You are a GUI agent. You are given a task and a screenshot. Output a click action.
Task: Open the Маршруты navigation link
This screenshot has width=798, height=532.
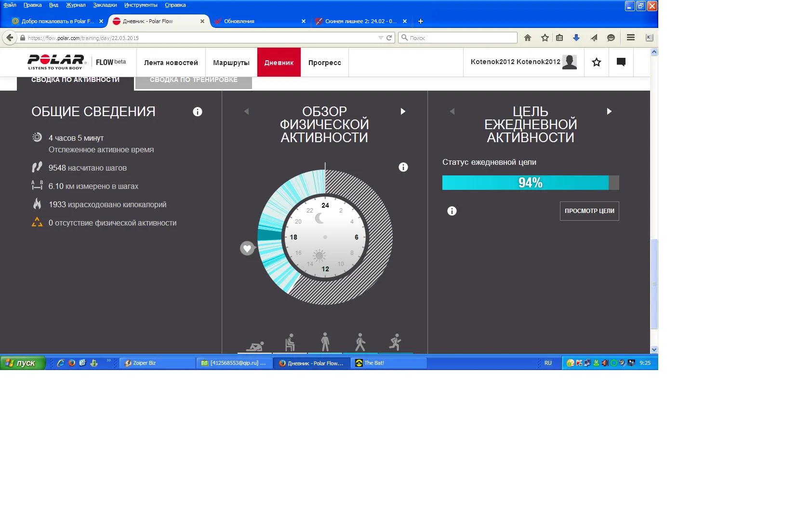pos(231,62)
